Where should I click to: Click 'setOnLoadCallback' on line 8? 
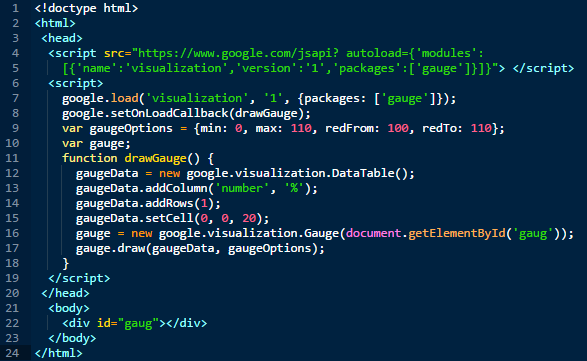pos(169,113)
